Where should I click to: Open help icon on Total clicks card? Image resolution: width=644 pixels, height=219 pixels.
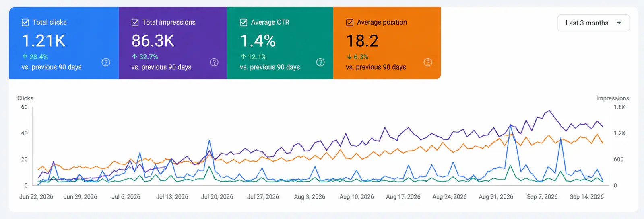[x=106, y=62]
